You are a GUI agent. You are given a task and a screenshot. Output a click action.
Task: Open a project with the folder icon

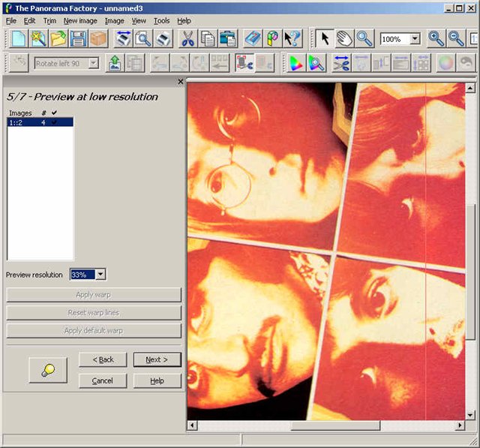(x=58, y=39)
